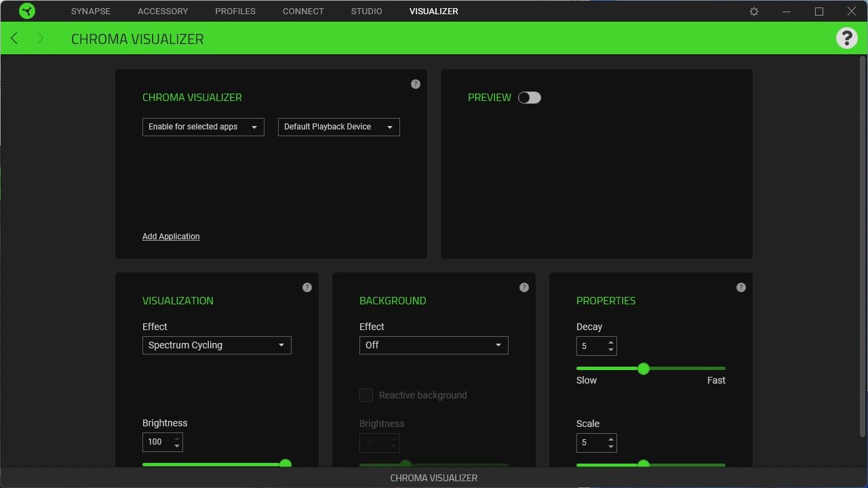Increase Decay value with up arrow
Viewport: 868px width, 488px height.
pos(611,342)
